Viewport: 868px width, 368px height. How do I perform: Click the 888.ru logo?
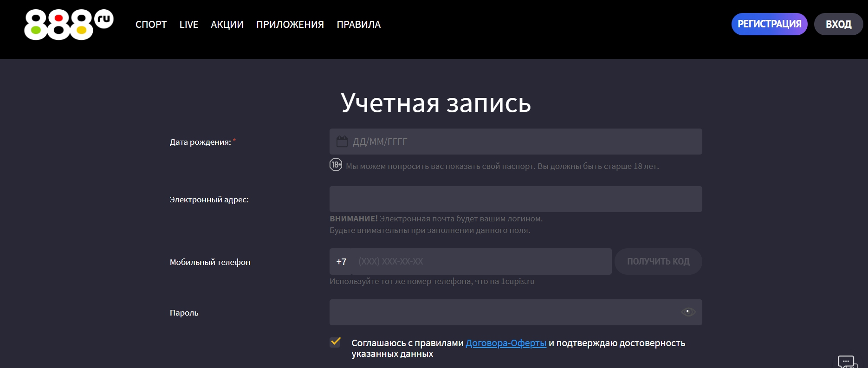point(69,25)
